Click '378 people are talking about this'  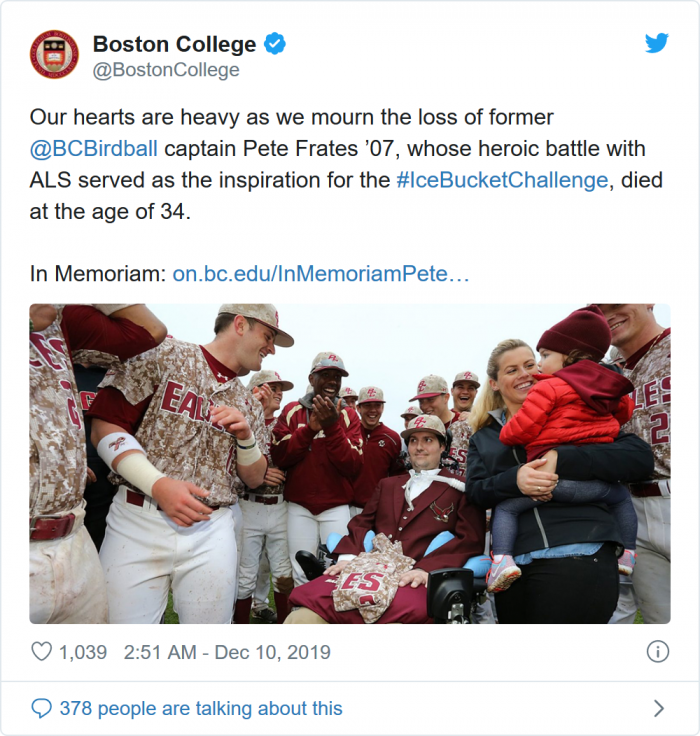click(200, 709)
